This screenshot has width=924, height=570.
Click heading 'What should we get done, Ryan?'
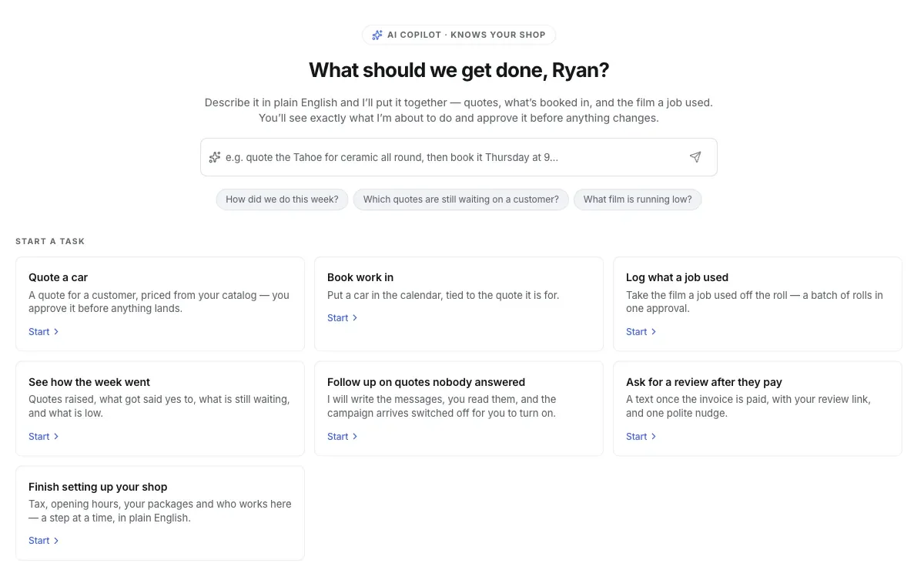(x=459, y=70)
